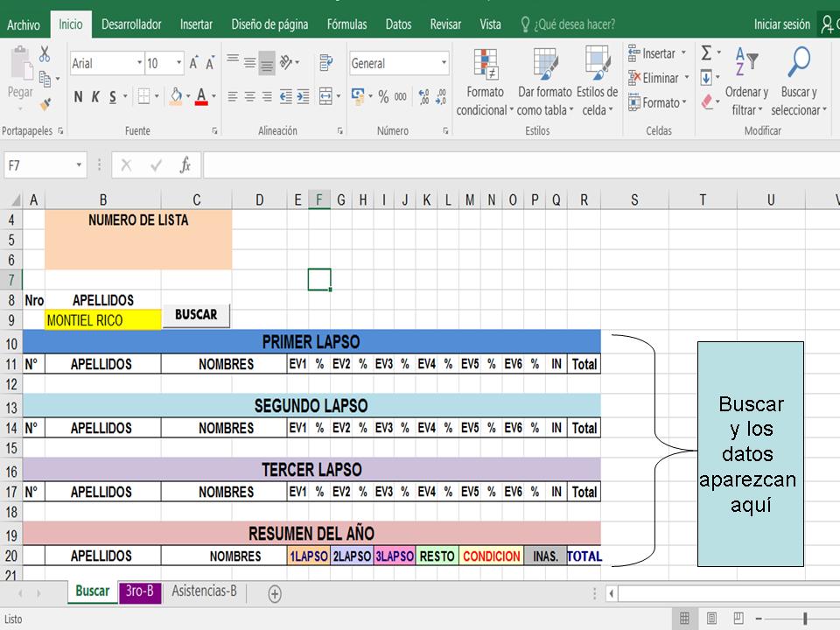This screenshot has height=630, width=840.
Task: Apply the fill color bucket
Action: 176,96
